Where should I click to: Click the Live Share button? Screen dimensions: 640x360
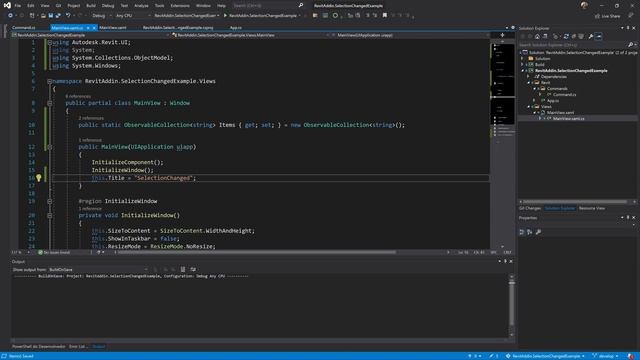[607, 16]
